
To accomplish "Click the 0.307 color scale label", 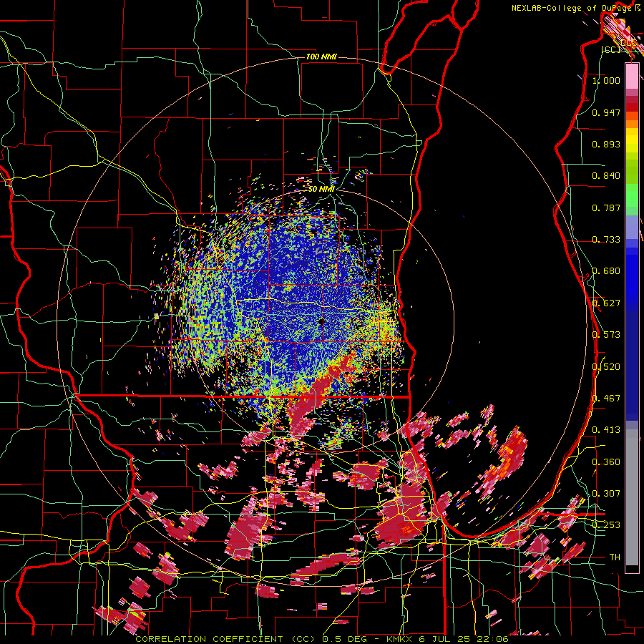I will [606, 494].
